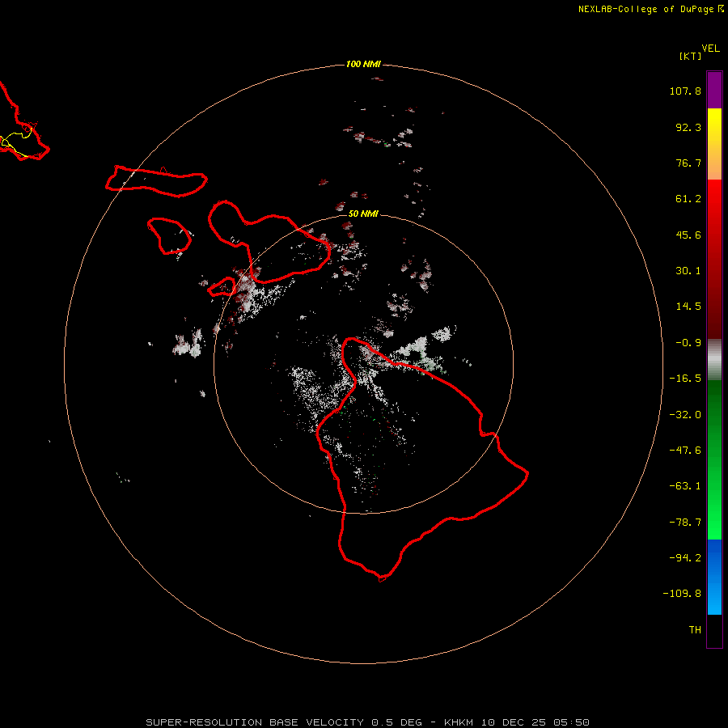Click the 76.7 velocity scale value
728x728 pixels.
688,163
